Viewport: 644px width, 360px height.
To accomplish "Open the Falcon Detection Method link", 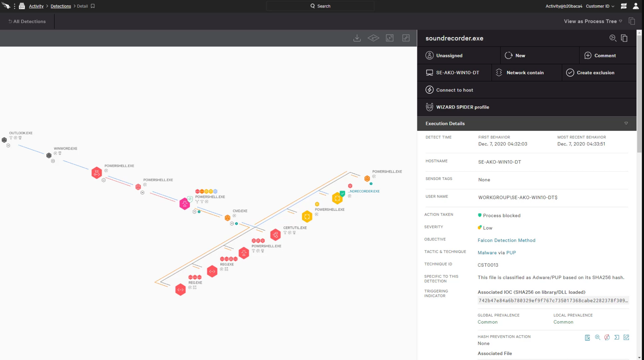I will (506, 240).
